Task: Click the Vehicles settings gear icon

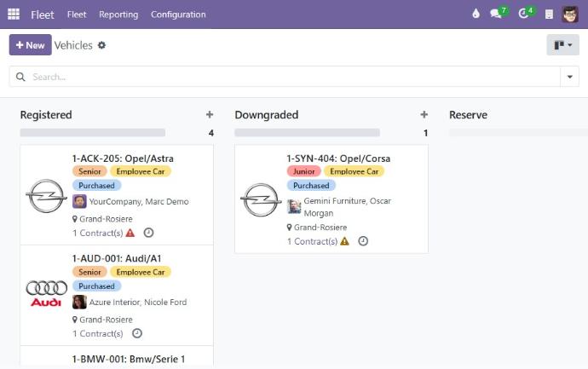Action: [x=102, y=45]
